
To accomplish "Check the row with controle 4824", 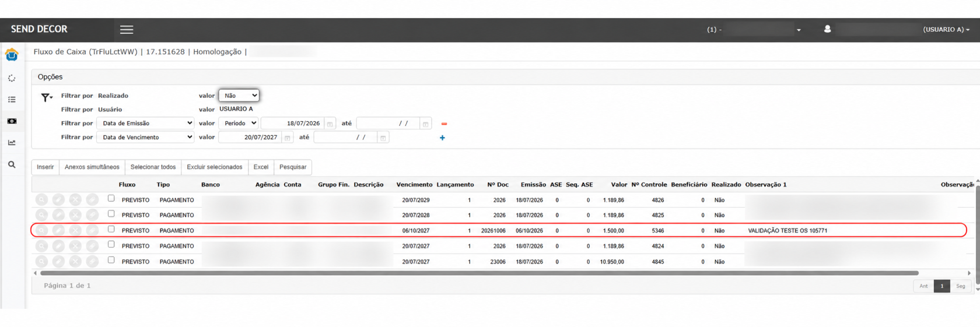I will tap(111, 245).
